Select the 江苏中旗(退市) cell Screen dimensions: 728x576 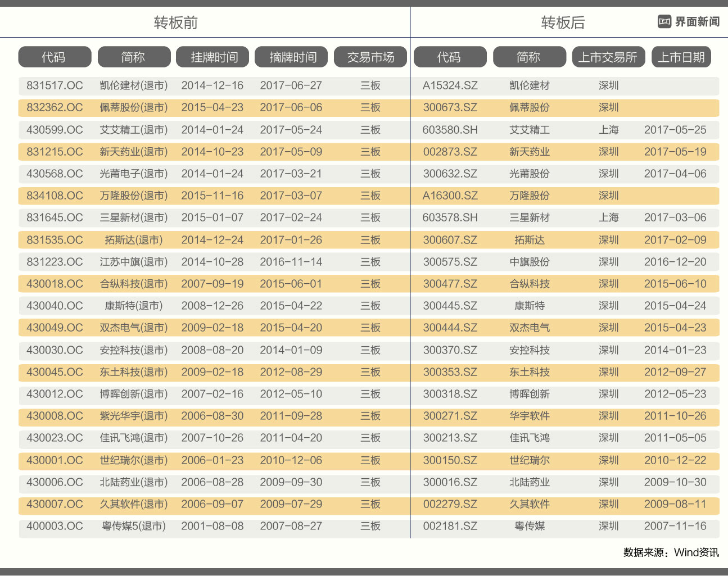click(134, 262)
